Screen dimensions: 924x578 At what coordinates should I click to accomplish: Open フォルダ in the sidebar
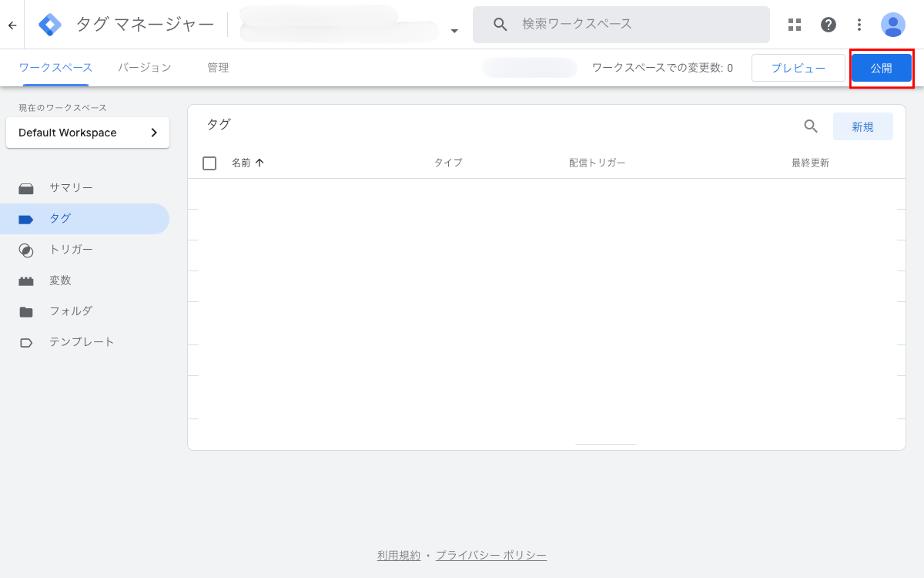tap(71, 311)
